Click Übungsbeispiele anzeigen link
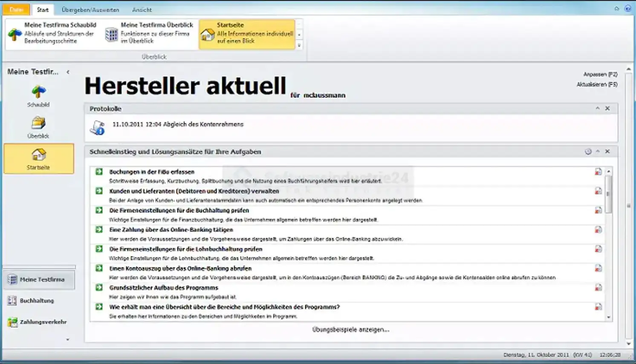The image size is (636, 364). click(350, 330)
